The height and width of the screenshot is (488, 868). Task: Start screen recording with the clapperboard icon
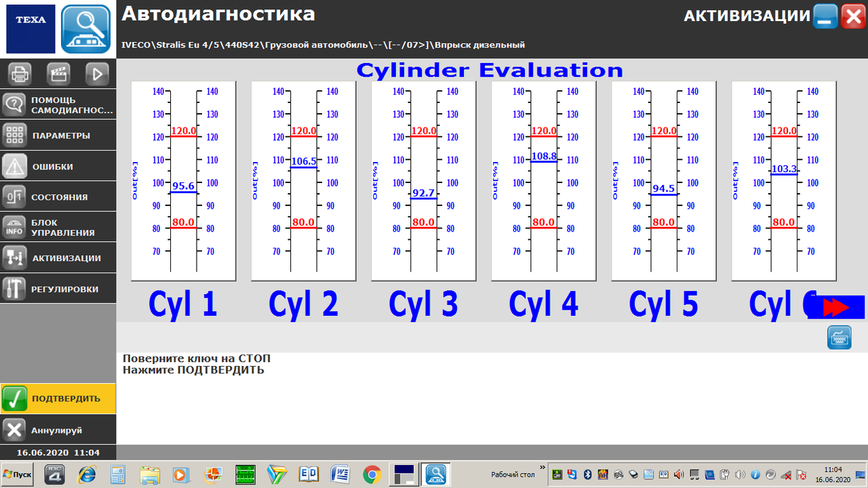click(x=58, y=73)
